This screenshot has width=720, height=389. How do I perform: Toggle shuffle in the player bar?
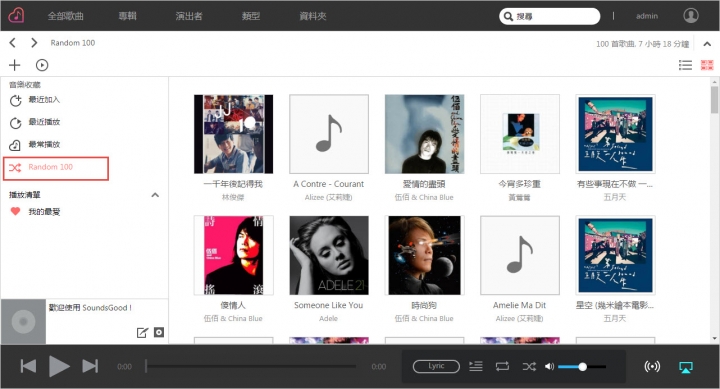pos(529,366)
